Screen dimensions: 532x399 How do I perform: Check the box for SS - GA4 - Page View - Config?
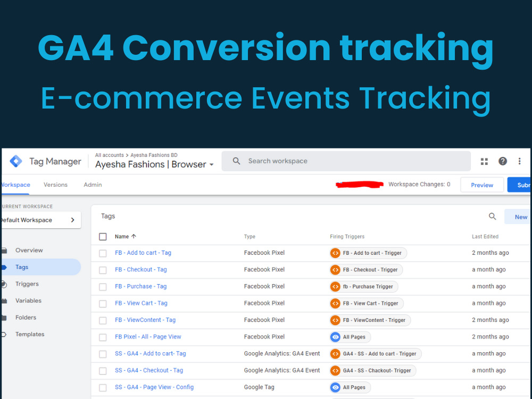(x=103, y=387)
